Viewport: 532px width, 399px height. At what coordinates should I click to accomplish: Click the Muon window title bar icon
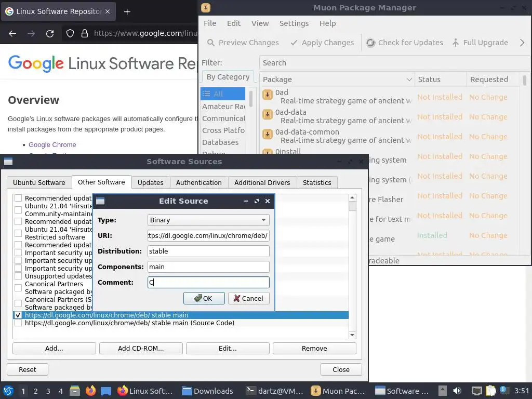206,7
